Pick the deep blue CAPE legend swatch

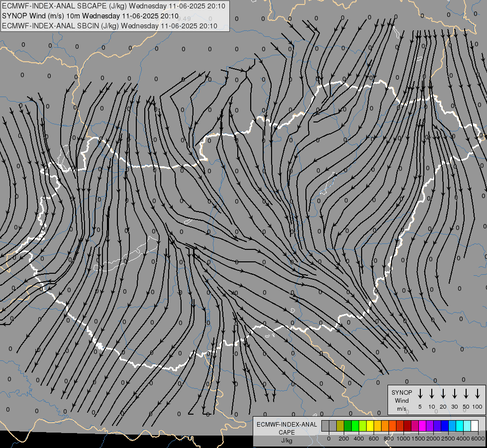pos(445,426)
